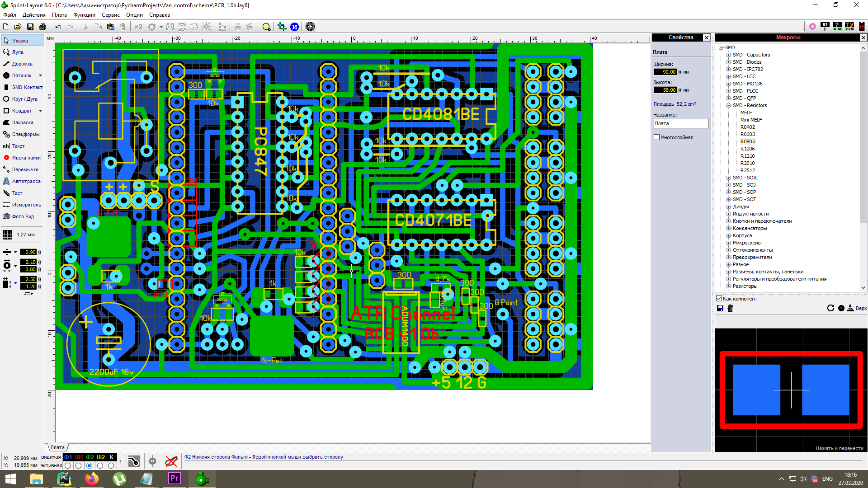The height and width of the screenshot is (488, 868).
Task: Open the Функции menu
Action: 84,15
